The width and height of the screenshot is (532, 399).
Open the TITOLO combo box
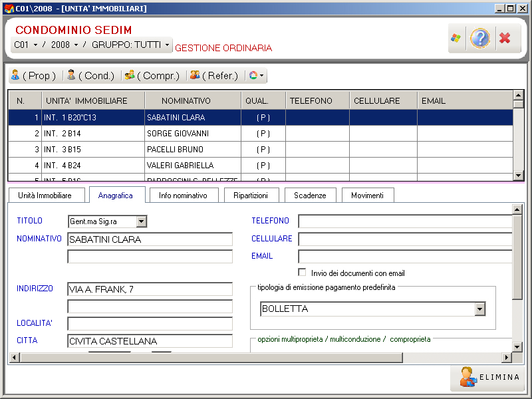[x=142, y=221]
